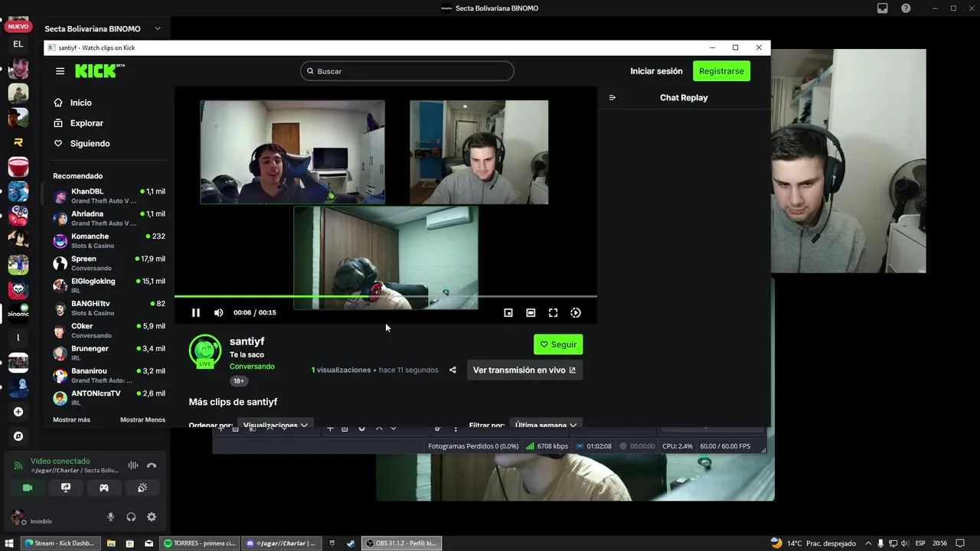Open Steam from the taskbar
Viewport: 980px width, 551px height.
point(351,543)
